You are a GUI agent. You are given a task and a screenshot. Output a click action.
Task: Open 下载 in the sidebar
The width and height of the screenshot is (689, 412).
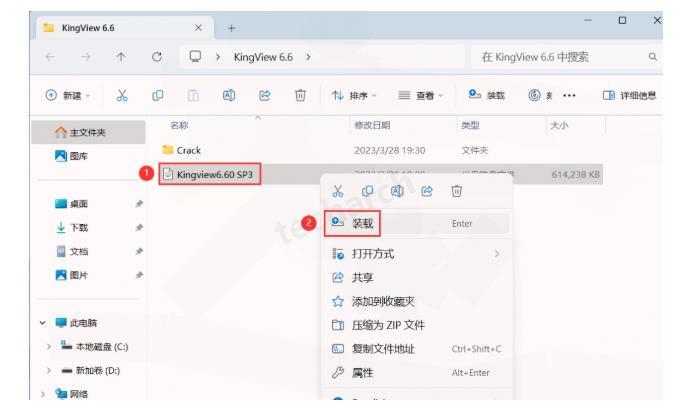tap(72, 228)
